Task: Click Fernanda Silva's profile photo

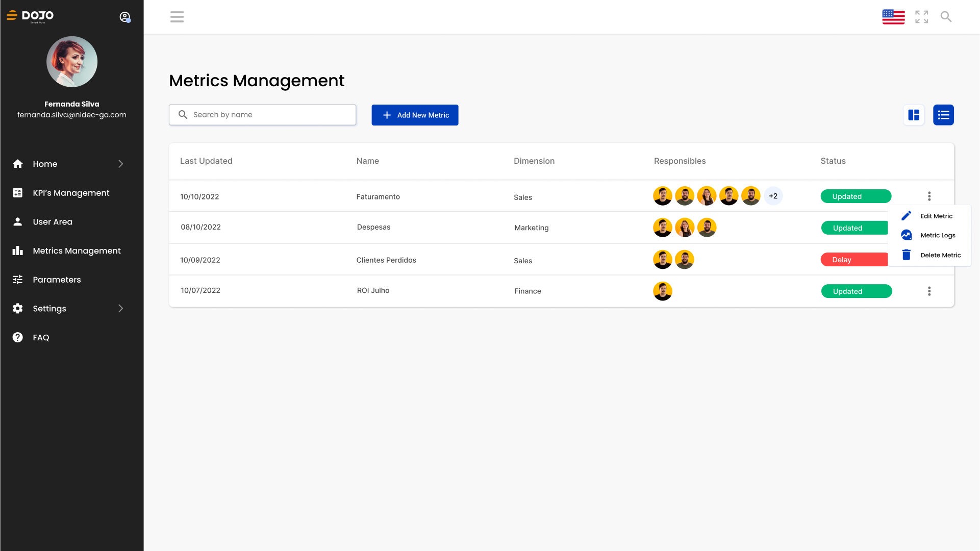Action: click(x=72, y=62)
